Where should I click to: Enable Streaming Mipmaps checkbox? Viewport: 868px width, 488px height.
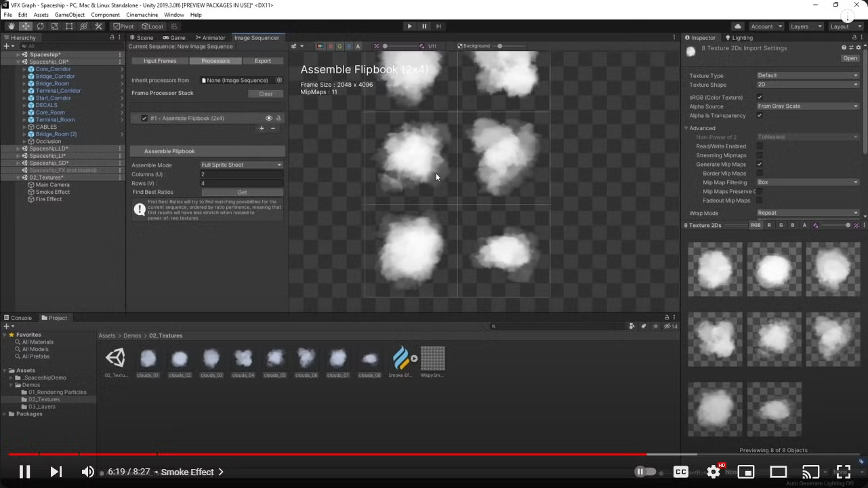tap(760, 155)
